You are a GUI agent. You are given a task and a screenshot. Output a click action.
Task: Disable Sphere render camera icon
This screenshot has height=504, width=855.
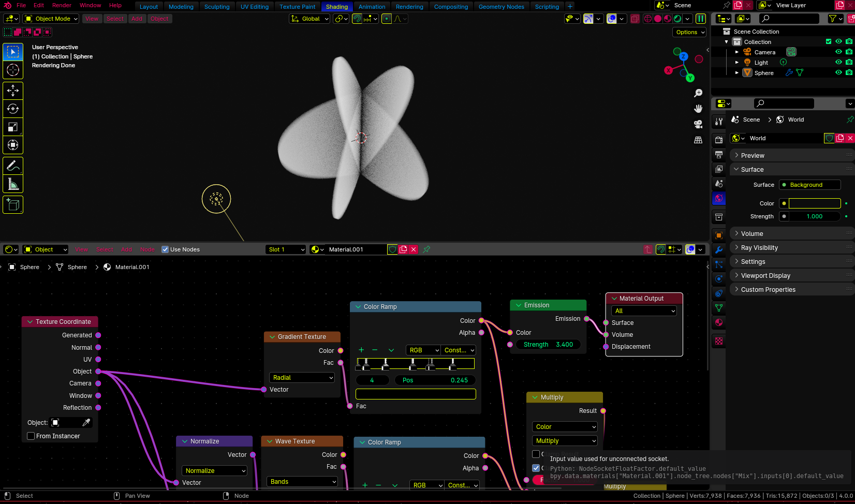pyautogui.click(x=849, y=72)
